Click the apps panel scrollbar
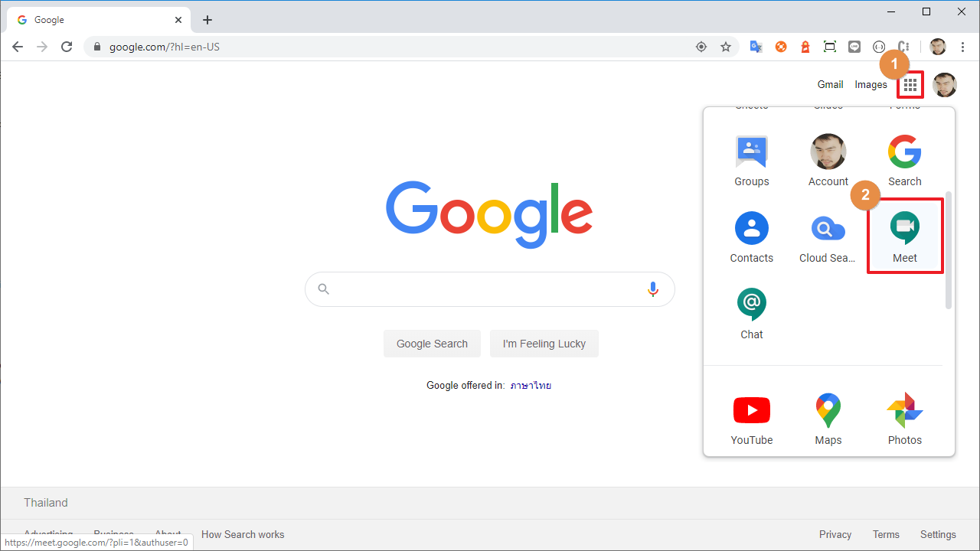This screenshot has height=551, width=980. click(949, 250)
